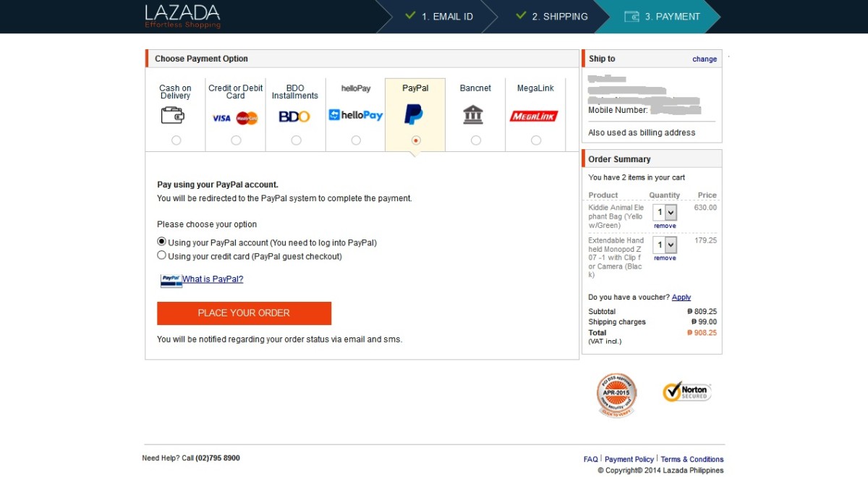Click the BDO Installments logo

pyautogui.click(x=294, y=117)
